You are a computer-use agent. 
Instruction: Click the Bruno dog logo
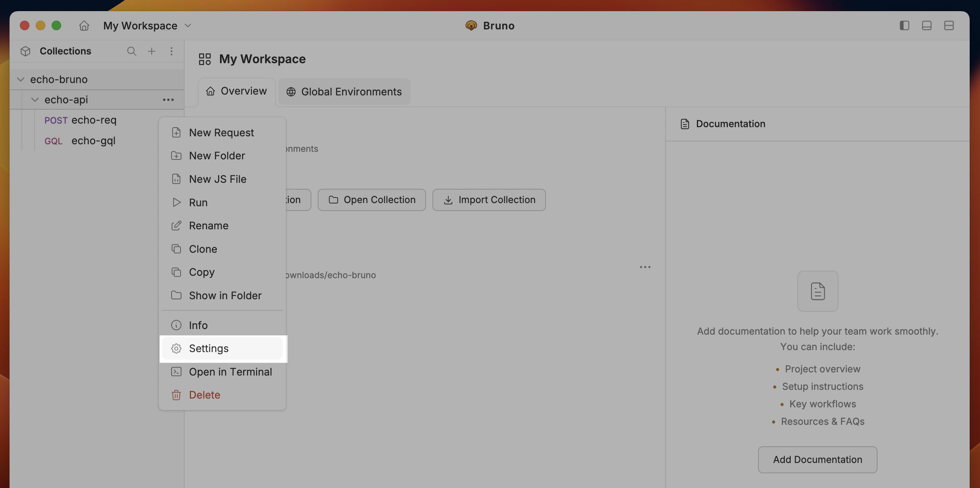(x=471, y=26)
